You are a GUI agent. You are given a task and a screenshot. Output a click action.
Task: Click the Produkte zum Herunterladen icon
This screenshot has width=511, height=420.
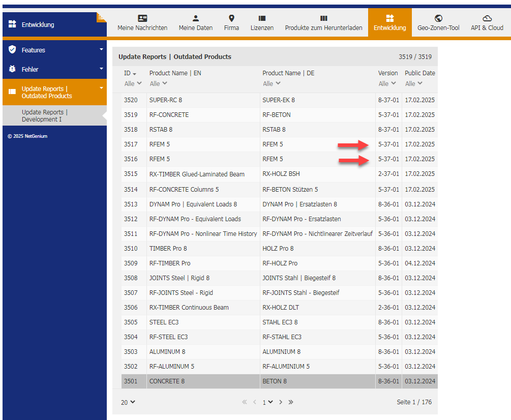[x=323, y=18]
